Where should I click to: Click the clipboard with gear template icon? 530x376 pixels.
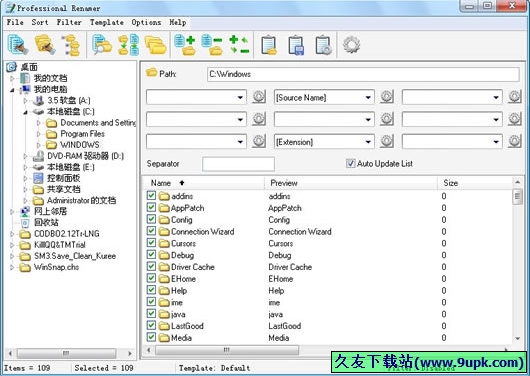point(323,45)
